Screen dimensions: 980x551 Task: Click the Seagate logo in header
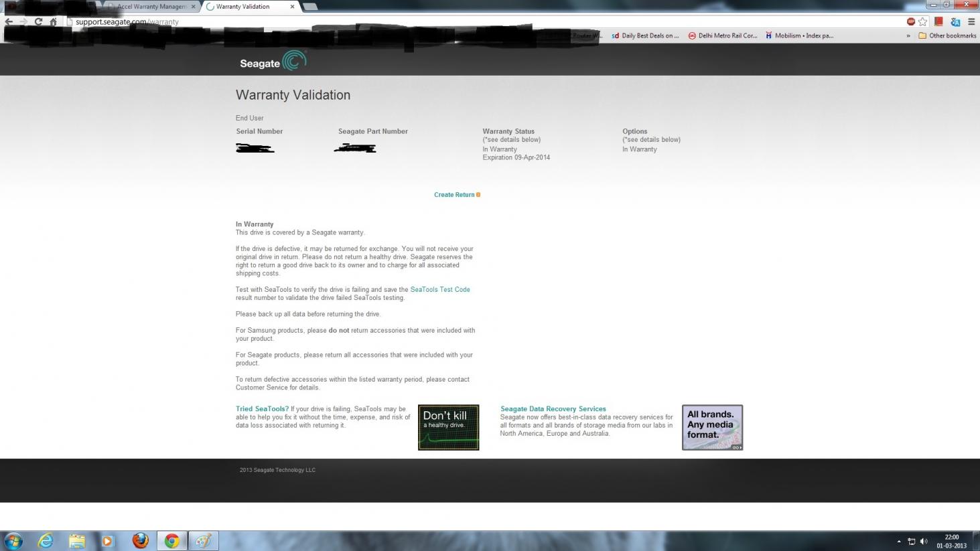click(273, 62)
